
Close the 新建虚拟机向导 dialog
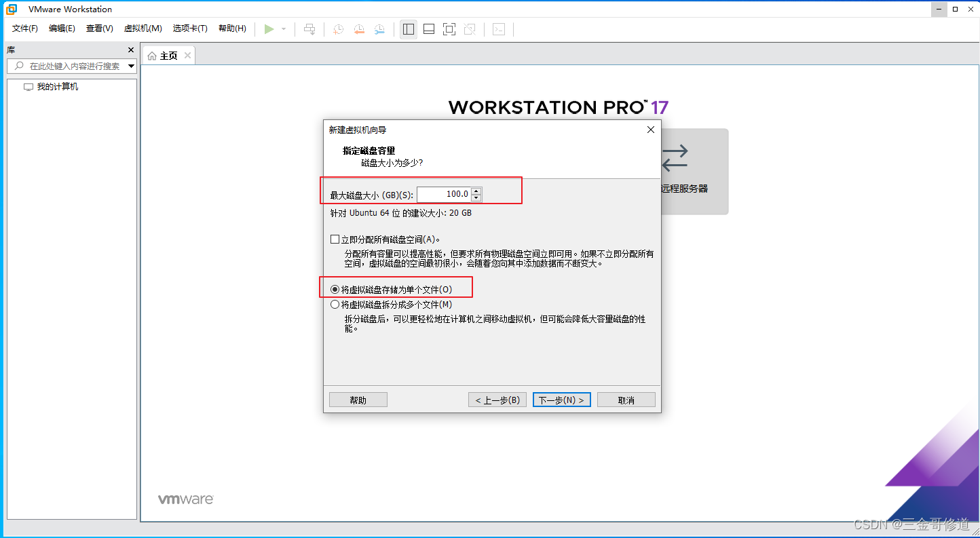650,130
